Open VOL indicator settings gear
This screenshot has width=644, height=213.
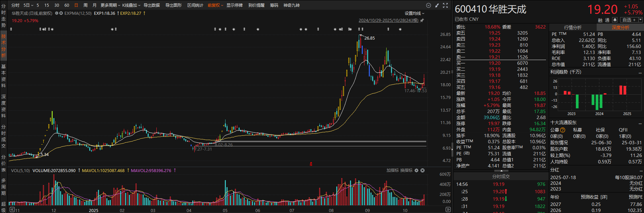(416, 170)
